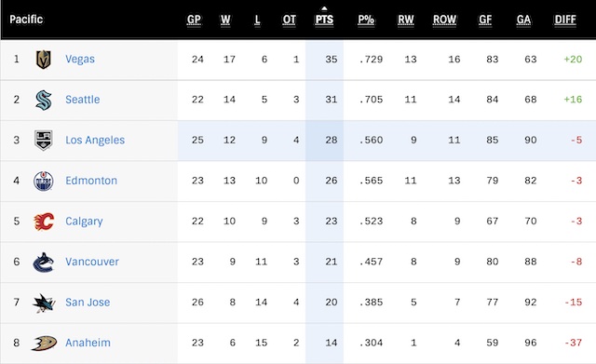Click the Edmonton Oilers logo
Screen dimensions: 596x364
point(44,181)
